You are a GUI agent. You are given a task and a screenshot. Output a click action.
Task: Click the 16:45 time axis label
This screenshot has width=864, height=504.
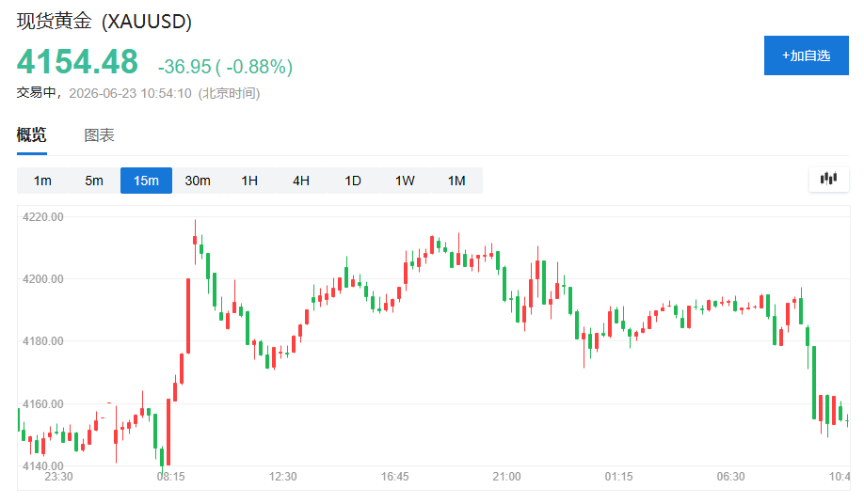coord(395,477)
